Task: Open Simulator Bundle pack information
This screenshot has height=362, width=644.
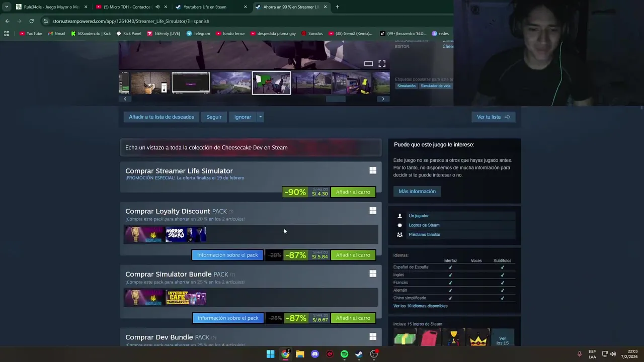Action: click(x=227, y=318)
